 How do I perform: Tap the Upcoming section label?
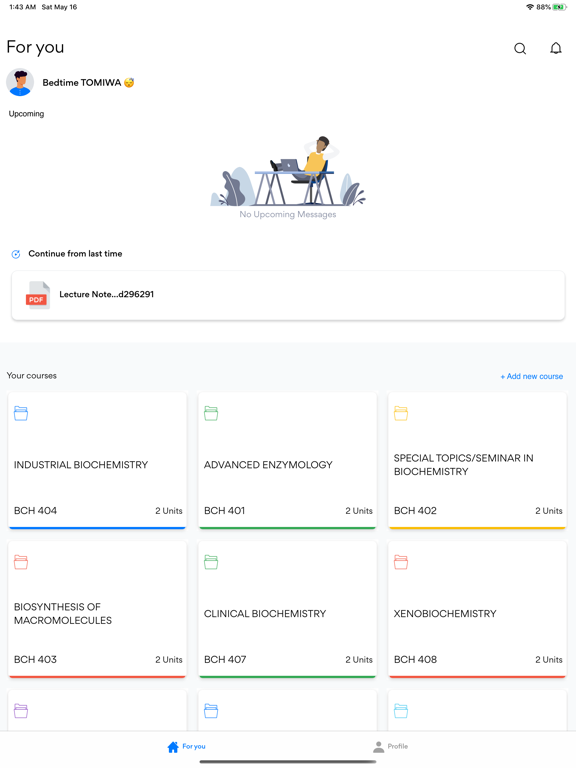coord(26,114)
